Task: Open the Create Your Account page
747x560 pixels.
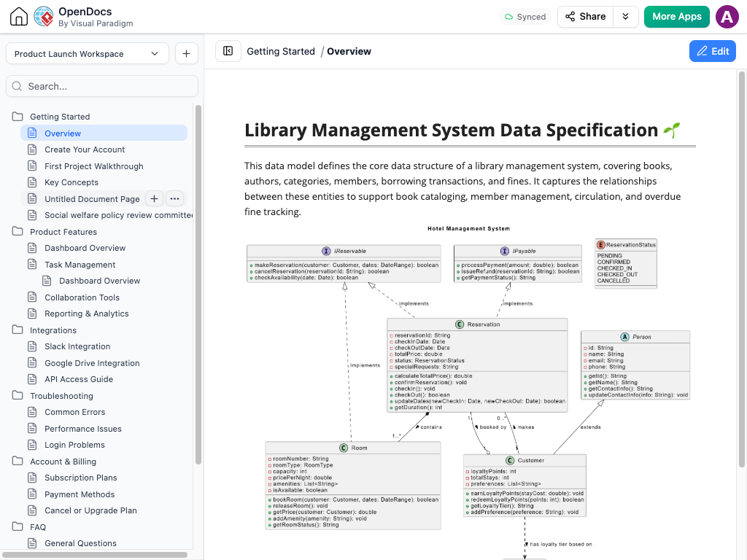Action: coord(85,149)
